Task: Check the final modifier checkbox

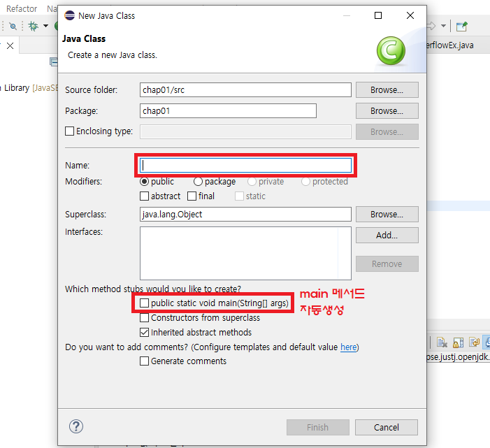Action: click(x=192, y=196)
